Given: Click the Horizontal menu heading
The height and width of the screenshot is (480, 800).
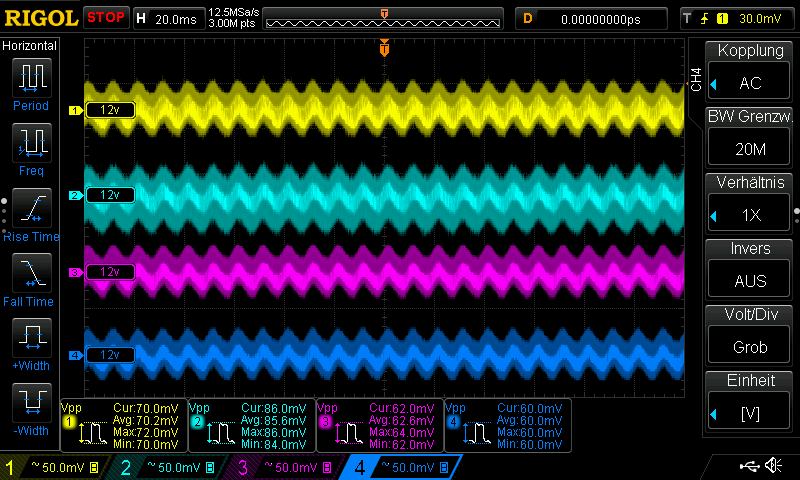Looking at the screenshot, I should pyautogui.click(x=29, y=46).
